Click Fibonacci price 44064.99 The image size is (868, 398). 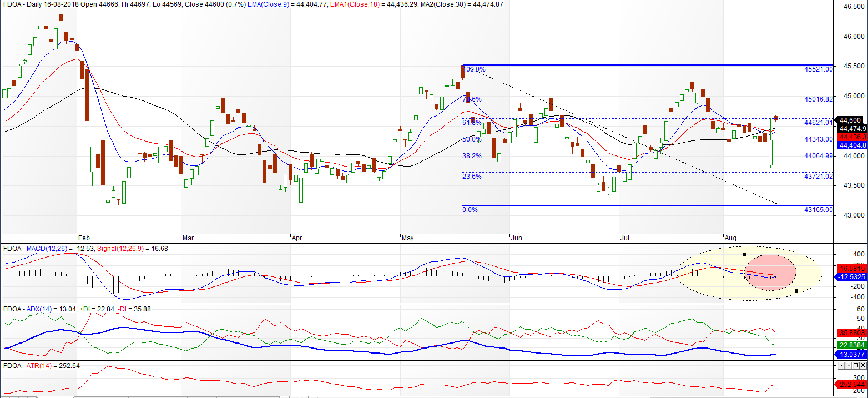pos(818,156)
